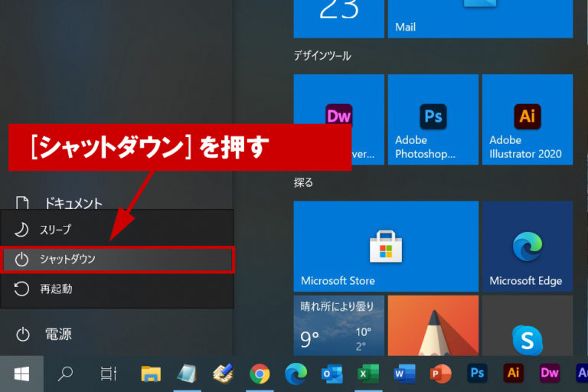Click the Windows Start button

[21, 374]
